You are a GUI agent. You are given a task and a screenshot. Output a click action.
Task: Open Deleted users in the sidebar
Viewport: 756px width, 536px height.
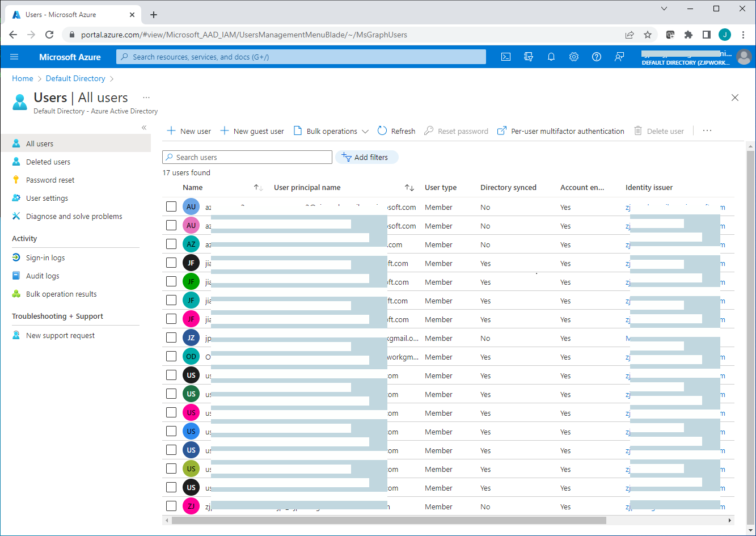click(x=48, y=162)
